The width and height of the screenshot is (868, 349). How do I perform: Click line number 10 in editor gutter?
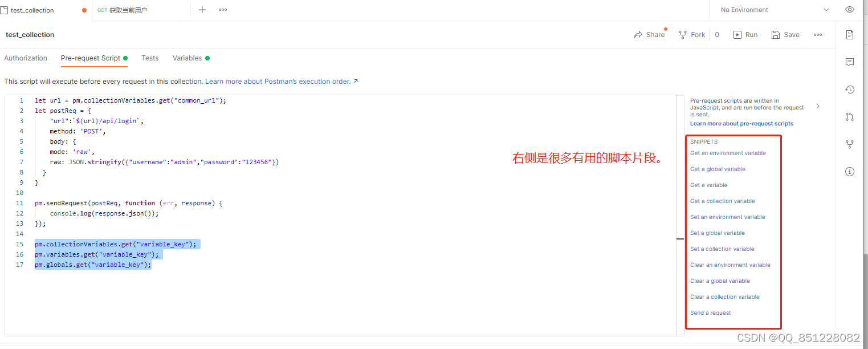(x=20, y=193)
